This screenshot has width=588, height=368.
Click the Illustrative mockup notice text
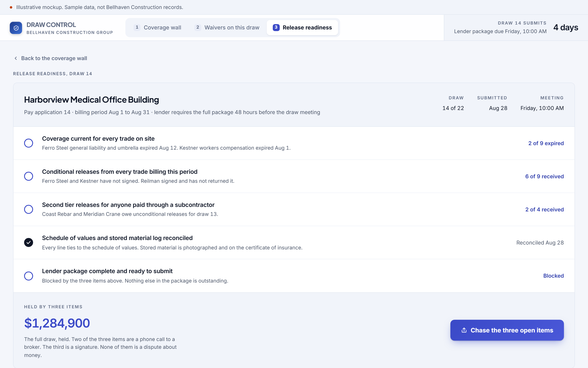[100, 7]
